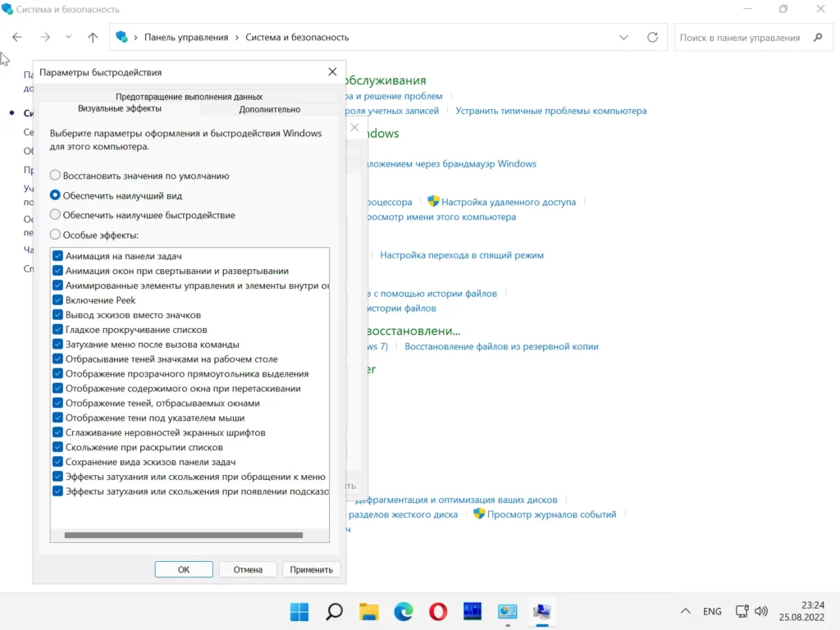Refresh the Control Panel address bar
The height and width of the screenshot is (630, 840).
click(652, 37)
